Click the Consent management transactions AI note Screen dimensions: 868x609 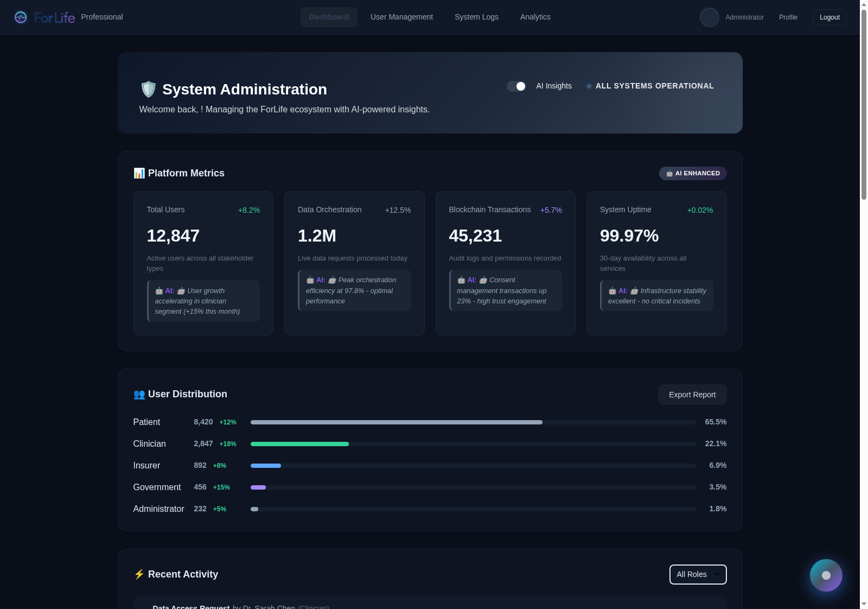click(506, 290)
